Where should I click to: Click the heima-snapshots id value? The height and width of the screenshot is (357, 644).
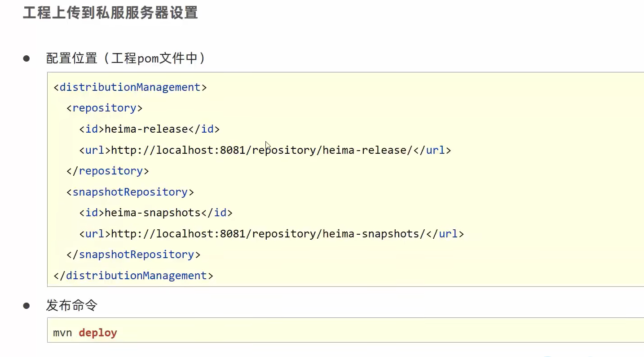coord(152,213)
